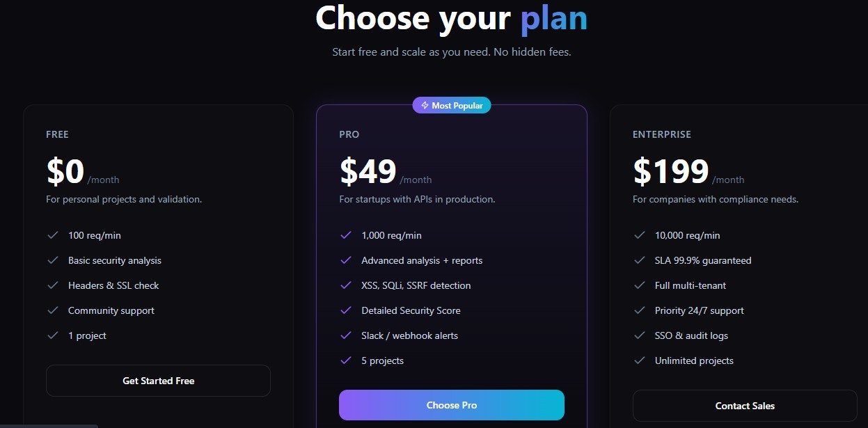Image resolution: width=868 pixels, height=428 pixels.
Task: Click the checkmark next to Unlimited projects
Action: coord(640,360)
